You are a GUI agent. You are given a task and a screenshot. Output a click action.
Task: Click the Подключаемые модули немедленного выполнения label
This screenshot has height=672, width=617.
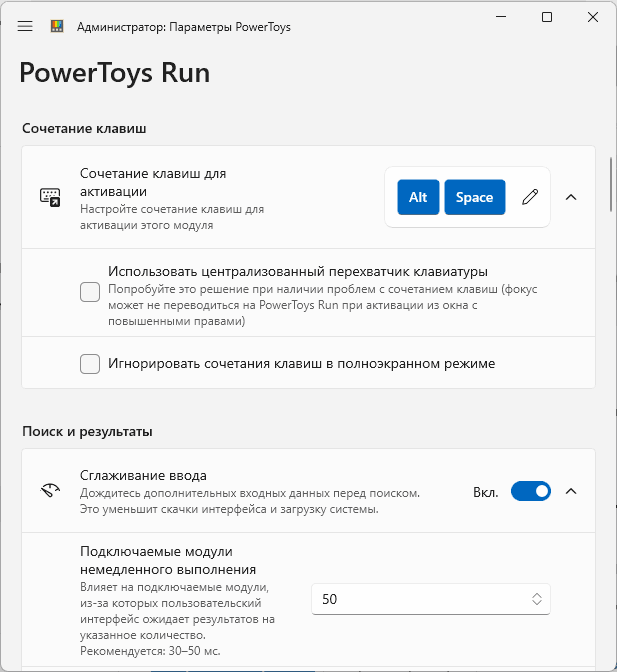click(168, 560)
